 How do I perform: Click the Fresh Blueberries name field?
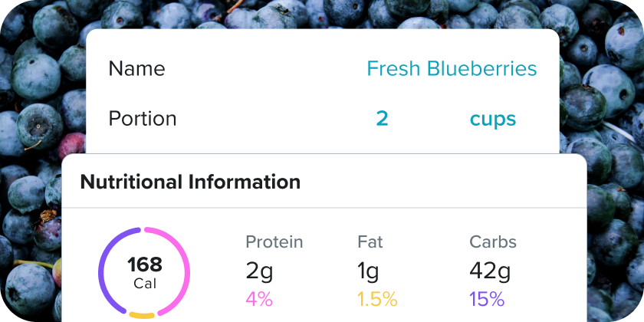coord(452,69)
